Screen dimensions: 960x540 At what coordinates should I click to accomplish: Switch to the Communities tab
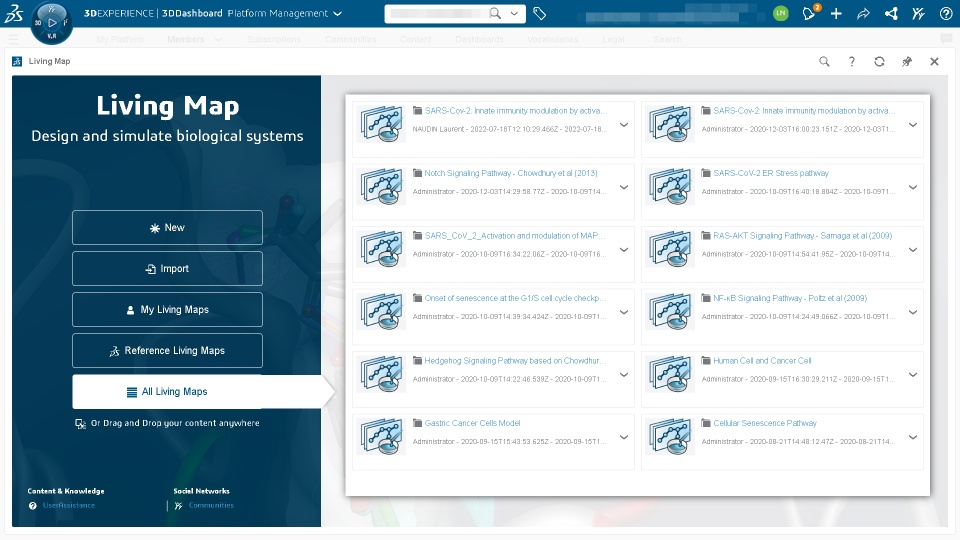click(351, 39)
